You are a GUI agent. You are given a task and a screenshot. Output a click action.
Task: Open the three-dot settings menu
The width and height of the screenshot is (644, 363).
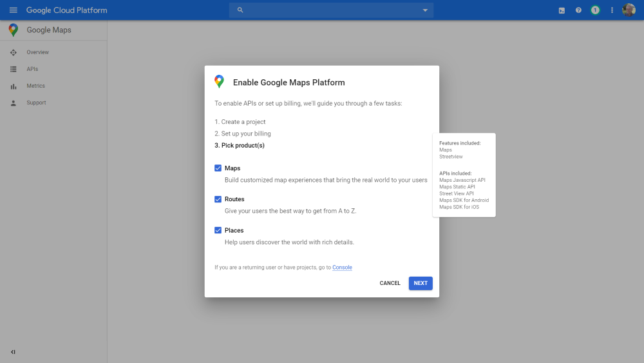(x=612, y=10)
